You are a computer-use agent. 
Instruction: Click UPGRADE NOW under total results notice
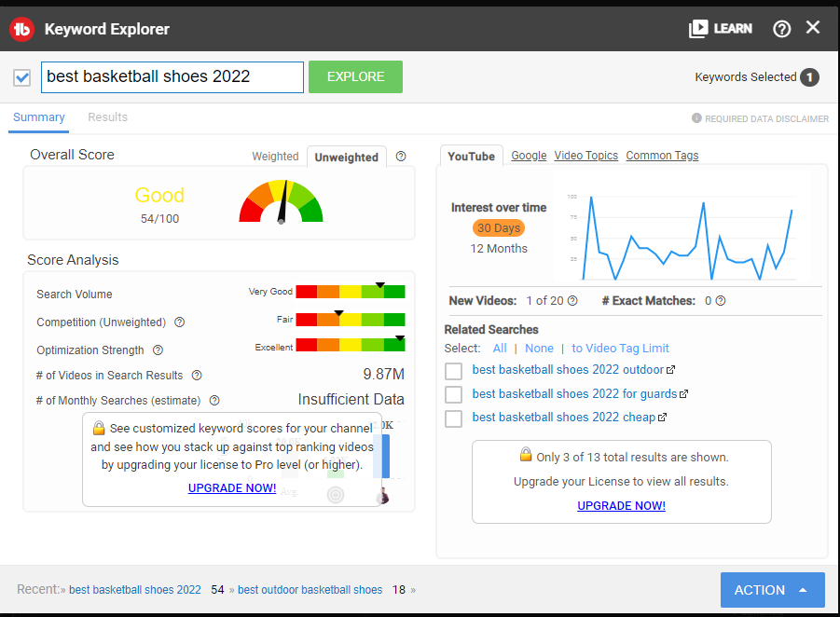(622, 505)
